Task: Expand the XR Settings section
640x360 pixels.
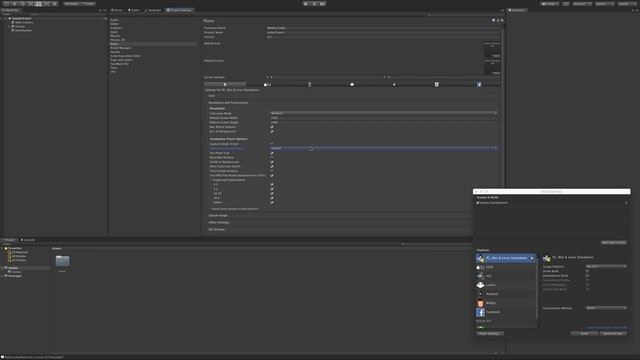Action: coord(217,229)
